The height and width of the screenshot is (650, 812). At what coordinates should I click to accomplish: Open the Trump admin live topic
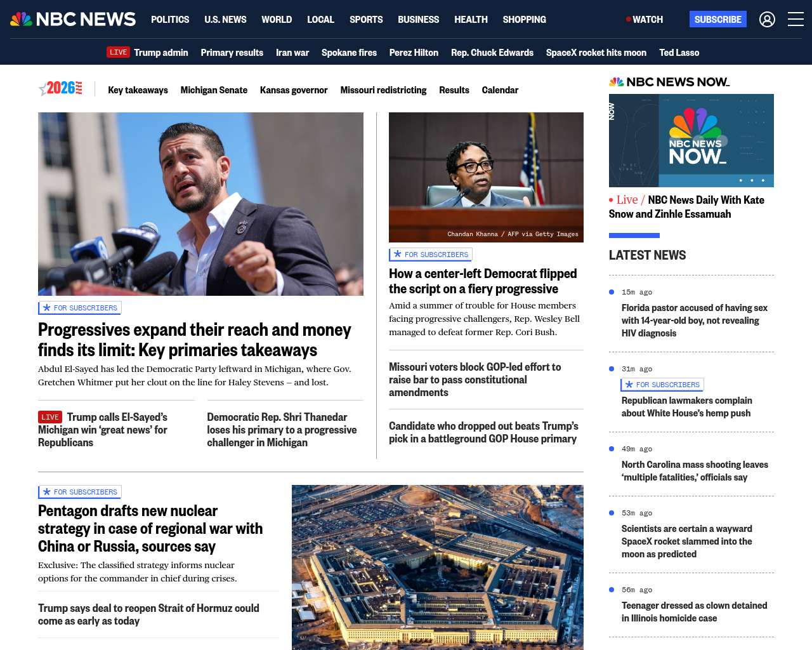[x=161, y=53]
